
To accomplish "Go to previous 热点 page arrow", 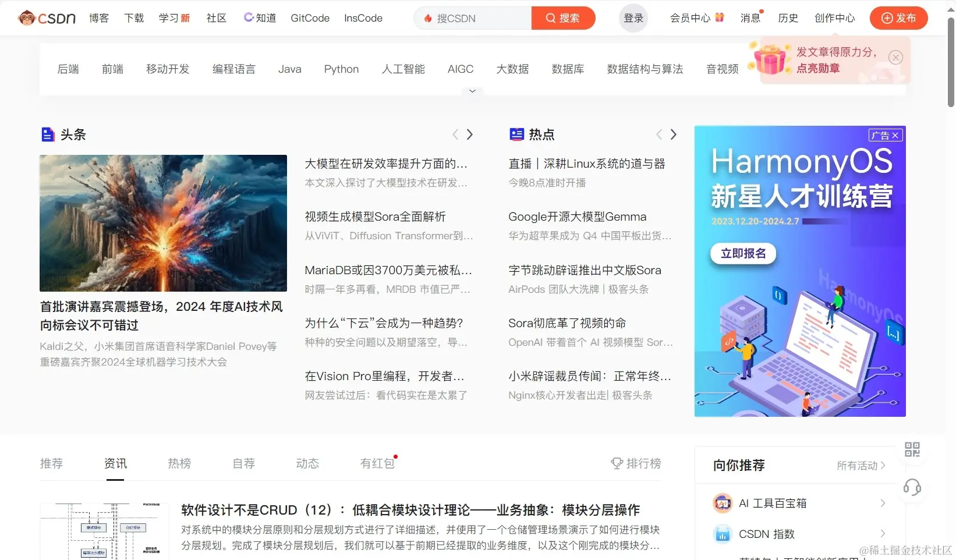I will tap(659, 134).
